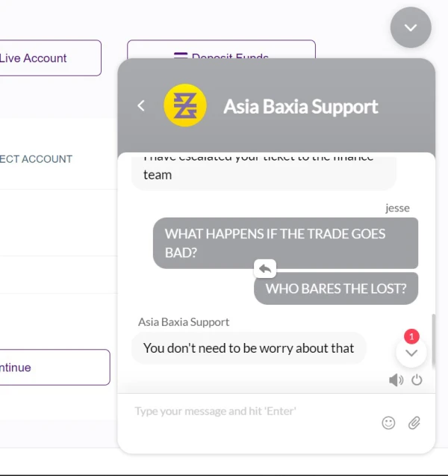Attach a file with paperclip icon
This screenshot has width=448, height=476.
click(414, 423)
